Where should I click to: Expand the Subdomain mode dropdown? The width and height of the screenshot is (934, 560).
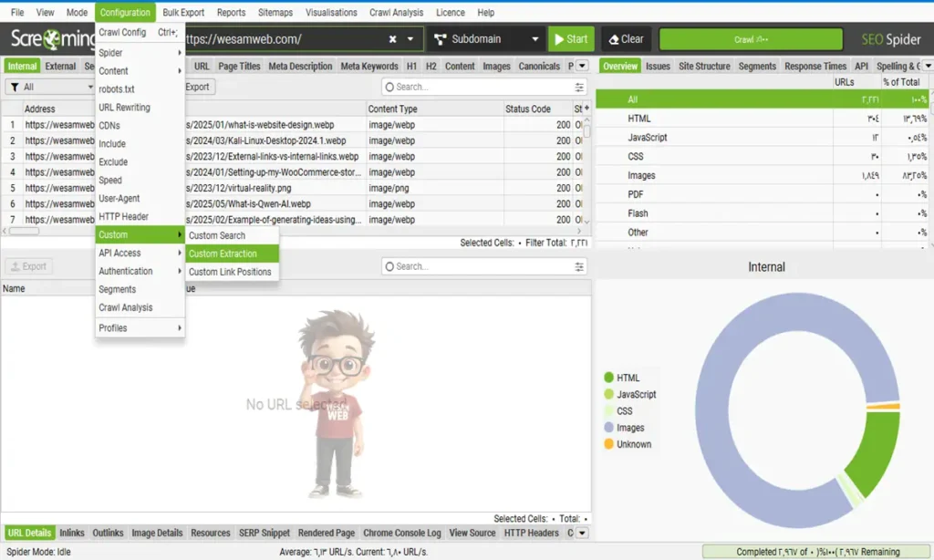(x=534, y=40)
